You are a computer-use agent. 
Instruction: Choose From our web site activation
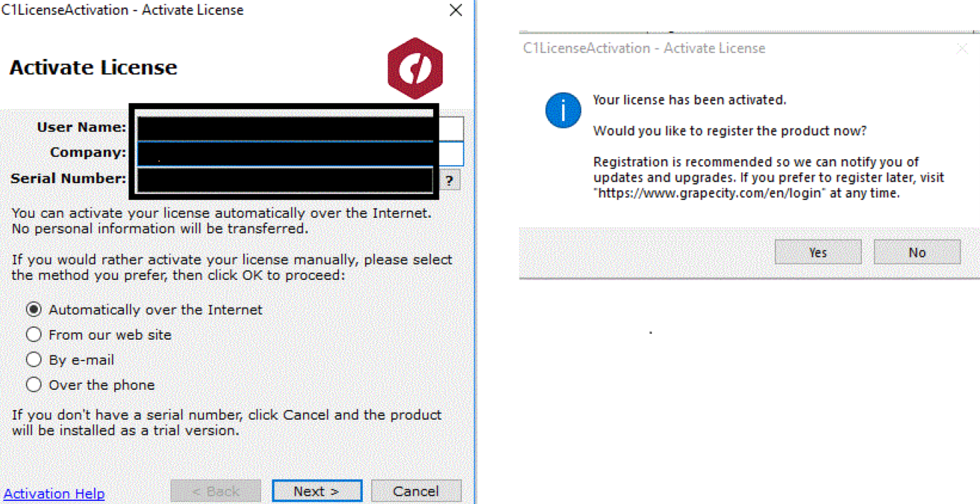coord(99,335)
